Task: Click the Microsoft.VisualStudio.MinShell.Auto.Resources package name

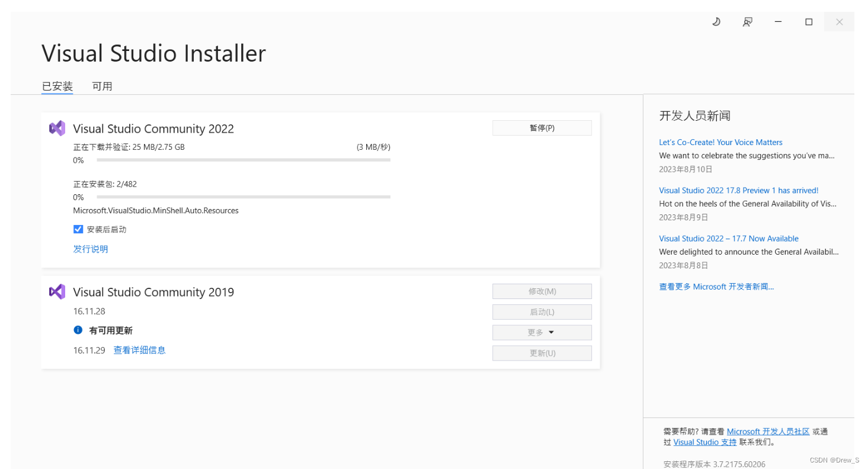Action: [156, 210]
